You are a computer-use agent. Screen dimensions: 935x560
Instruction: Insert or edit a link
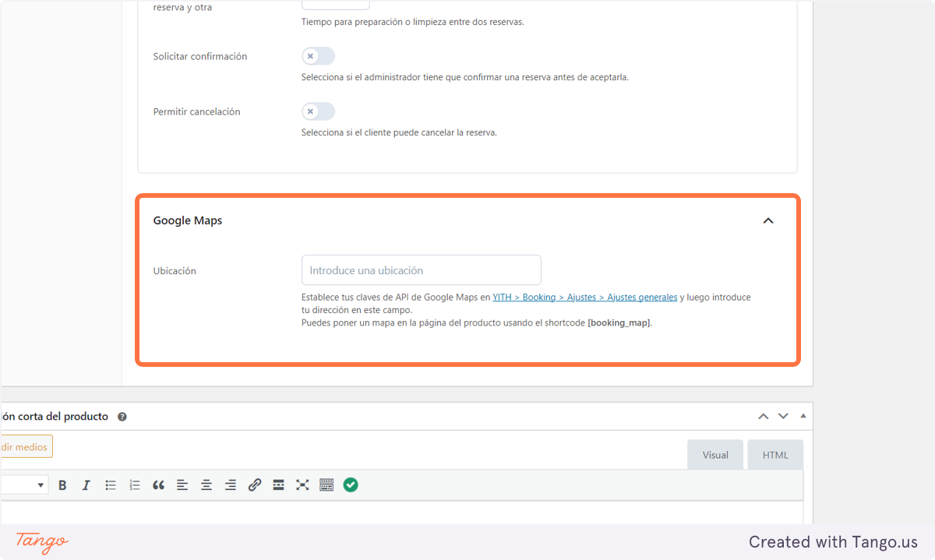(x=255, y=484)
